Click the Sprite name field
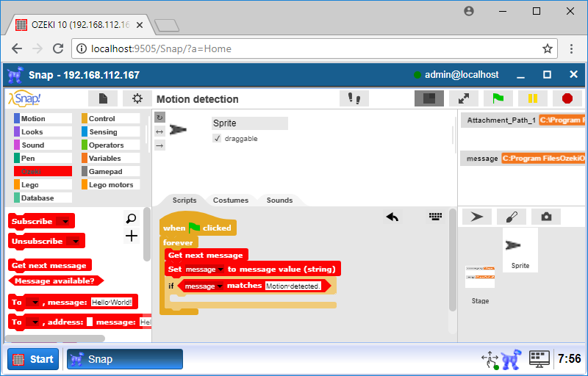588x376 pixels. pyautogui.click(x=250, y=123)
